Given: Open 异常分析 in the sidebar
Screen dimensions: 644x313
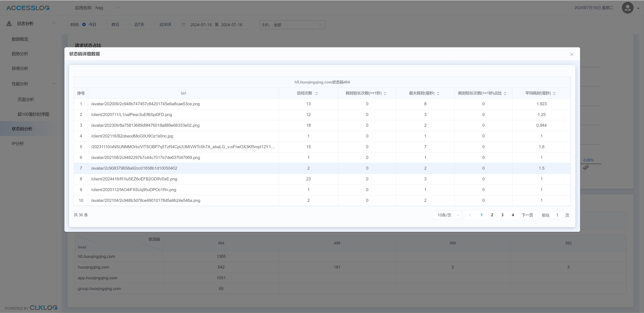Looking at the screenshot, I should pos(20,68).
